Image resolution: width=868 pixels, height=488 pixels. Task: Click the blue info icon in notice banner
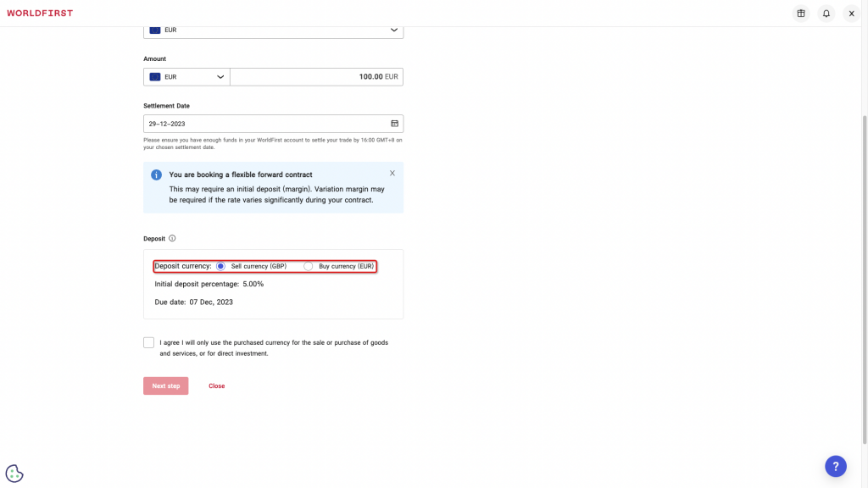(x=156, y=175)
